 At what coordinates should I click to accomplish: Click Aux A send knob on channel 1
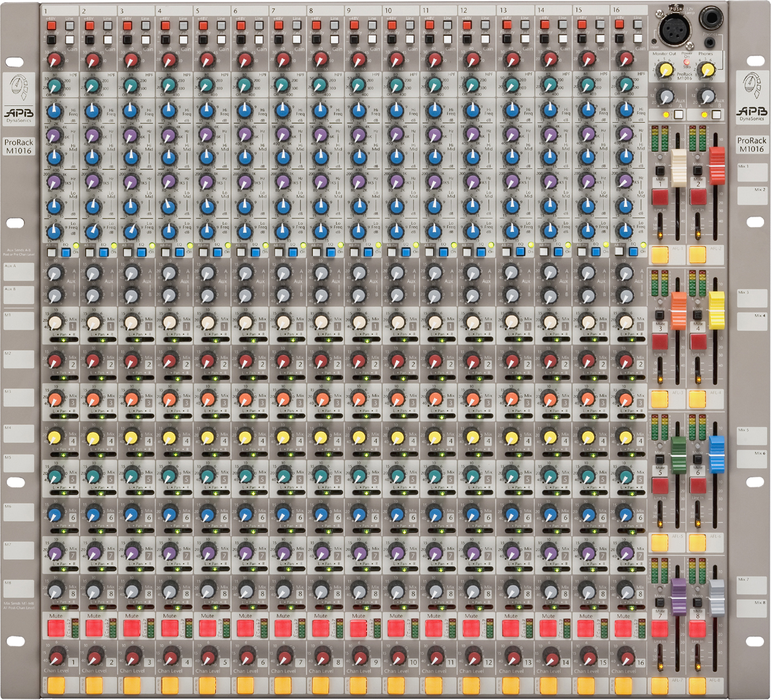click(55, 273)
